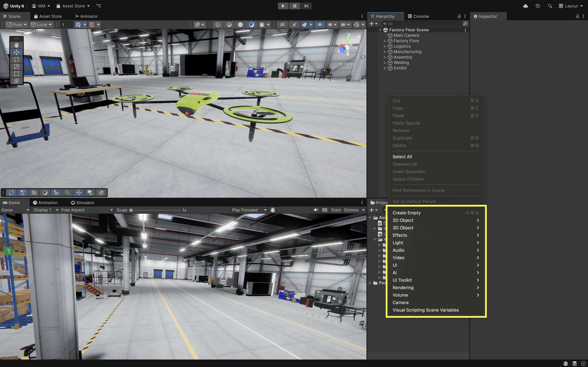Lock the Inspector panel
The image size is (588, 367).
point(577,16)
